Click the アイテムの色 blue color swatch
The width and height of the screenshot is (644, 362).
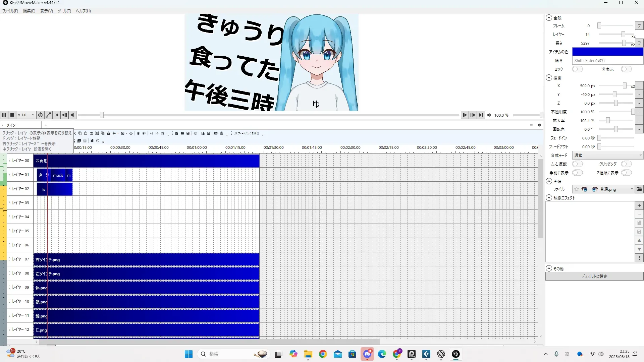pyautogui.click(x=607, y=52)
